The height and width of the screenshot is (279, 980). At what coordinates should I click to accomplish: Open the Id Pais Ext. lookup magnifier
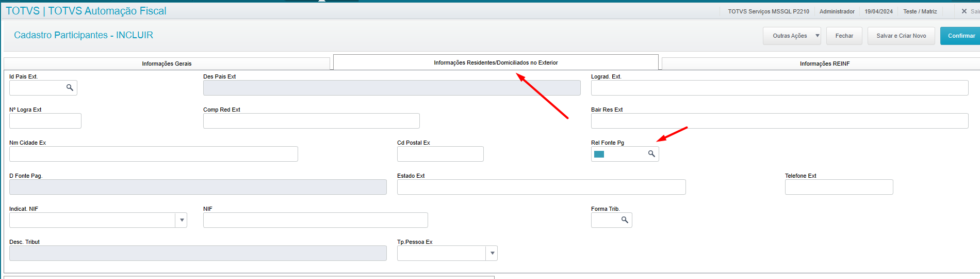[x=70, y=88]
